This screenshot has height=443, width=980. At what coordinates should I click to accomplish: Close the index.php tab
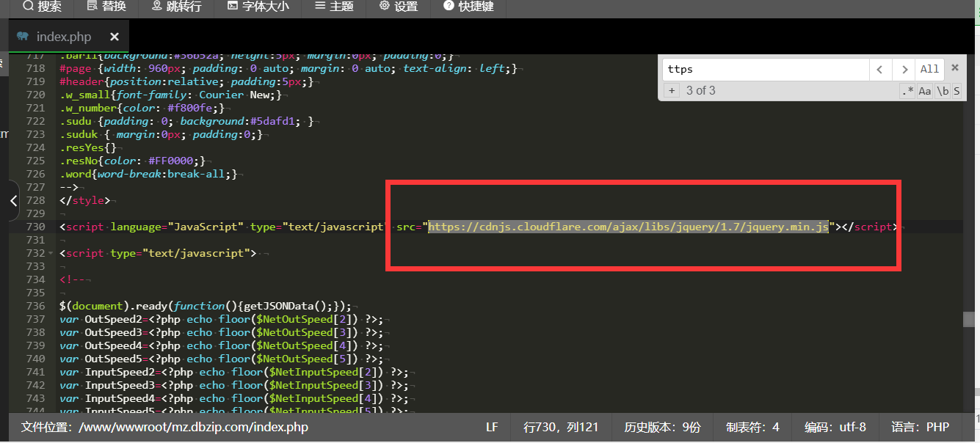115,37
